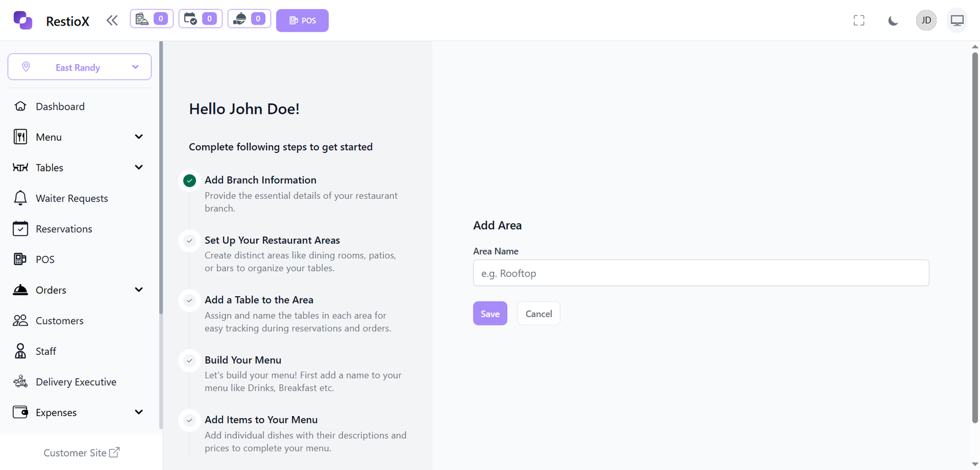The width and height of the screenshot is (980, 470).
Task: Click the Reservations calendar icon in sidebar
Action: (x=20, y=229)
